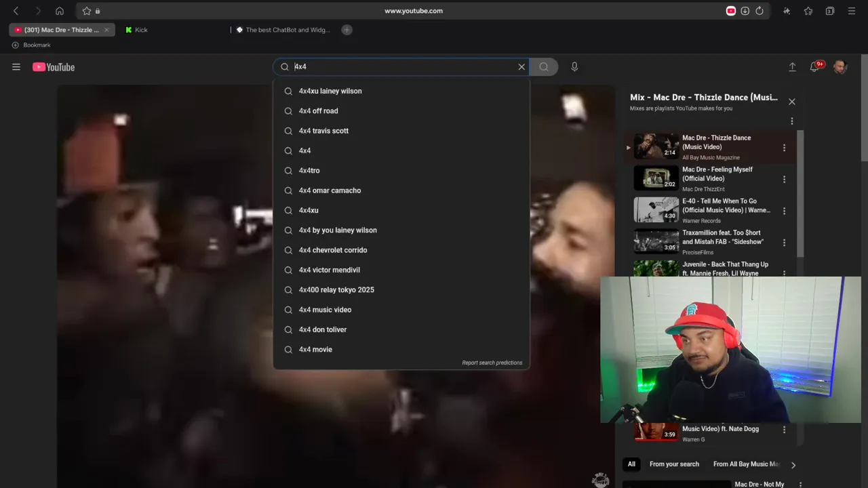This screenshot has width=868, height=488.
Task: Open the Bookmark bar add icon
Action: 15,45
